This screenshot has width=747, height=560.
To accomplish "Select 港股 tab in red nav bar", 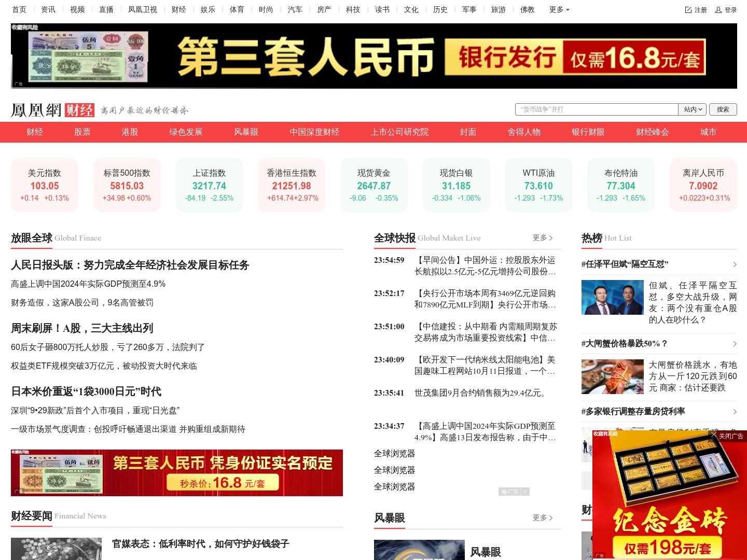I will [x=130, y=132].
